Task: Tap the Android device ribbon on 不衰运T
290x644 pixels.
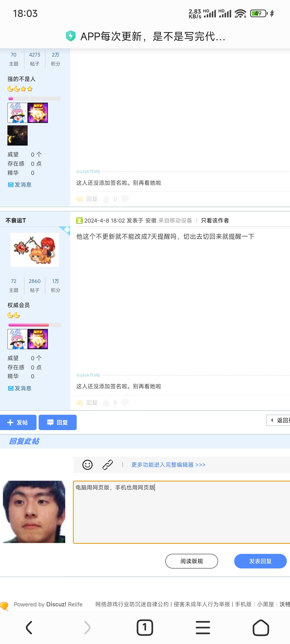Action: coord(65,230)
